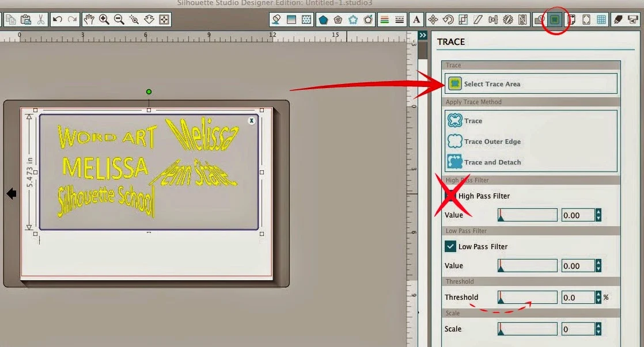The image size is (644, 347).
Task: Select the zoom selection tool with sparkle
Action: (134, 20)
